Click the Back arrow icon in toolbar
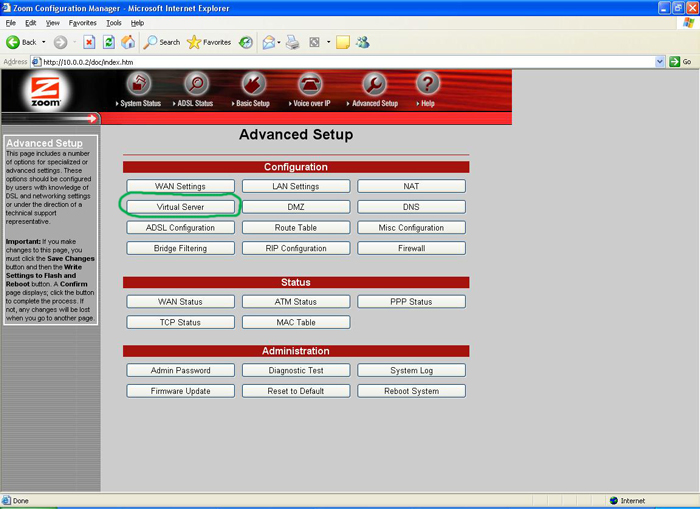The width and height of the screenshot is (700, 509). coord(12,42)
